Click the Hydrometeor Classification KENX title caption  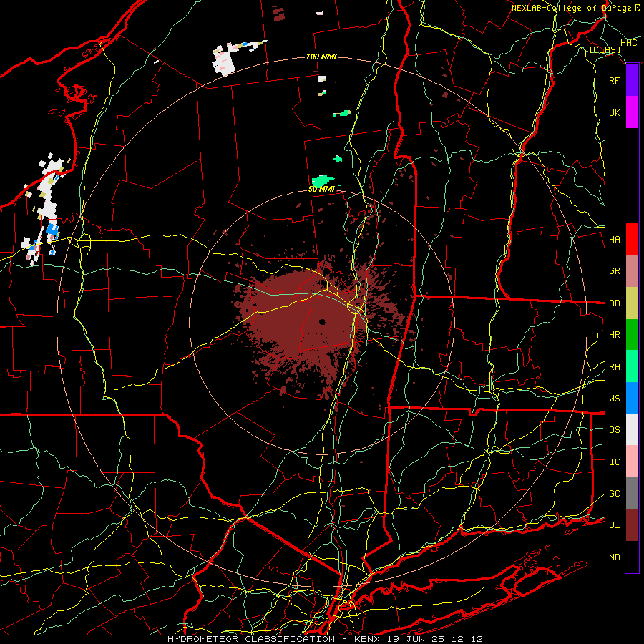326,639
